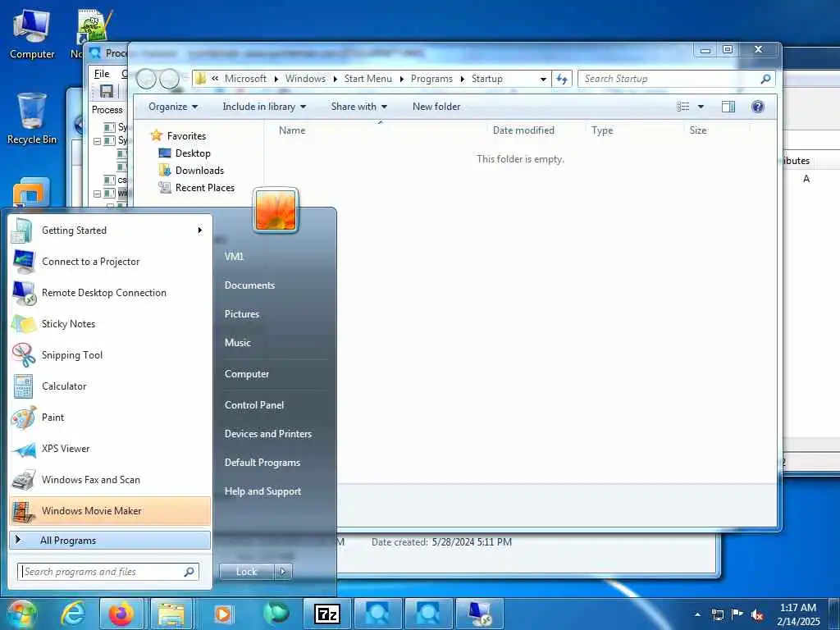Open Documents from Start menu

(249, 285)
